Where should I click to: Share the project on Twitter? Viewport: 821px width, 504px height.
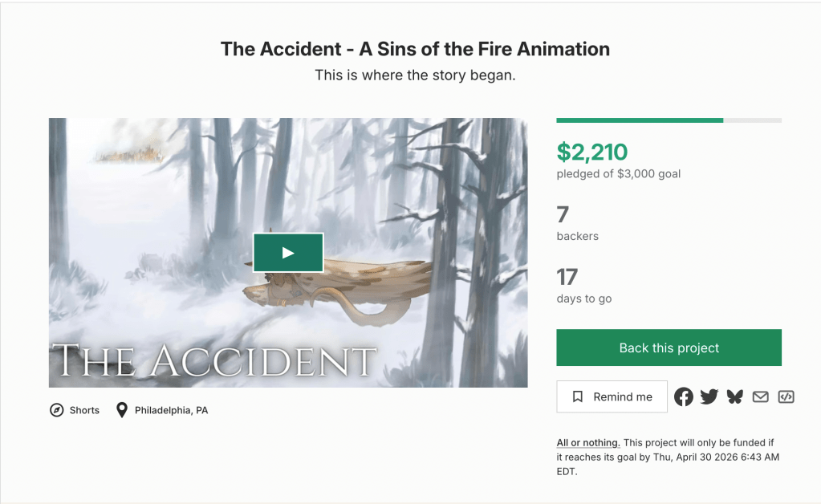click(x=709, y=396)
